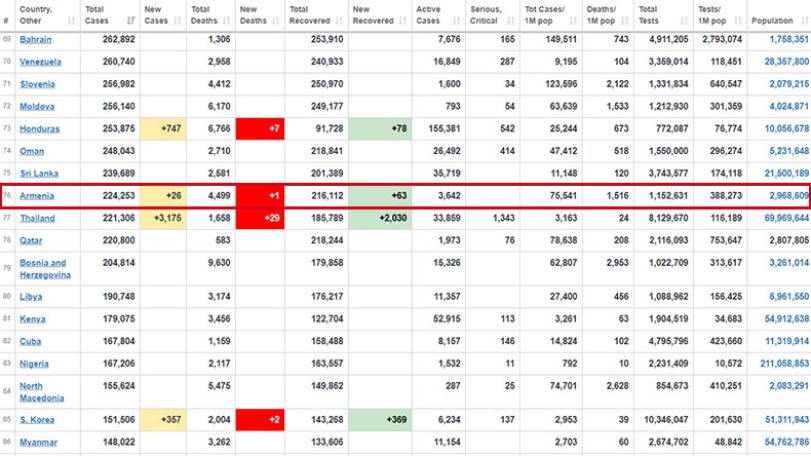Image resolution: width=811 pixels, height=456 pixels.
Task: Open the Bahrain country link
Action: point(35,39)
